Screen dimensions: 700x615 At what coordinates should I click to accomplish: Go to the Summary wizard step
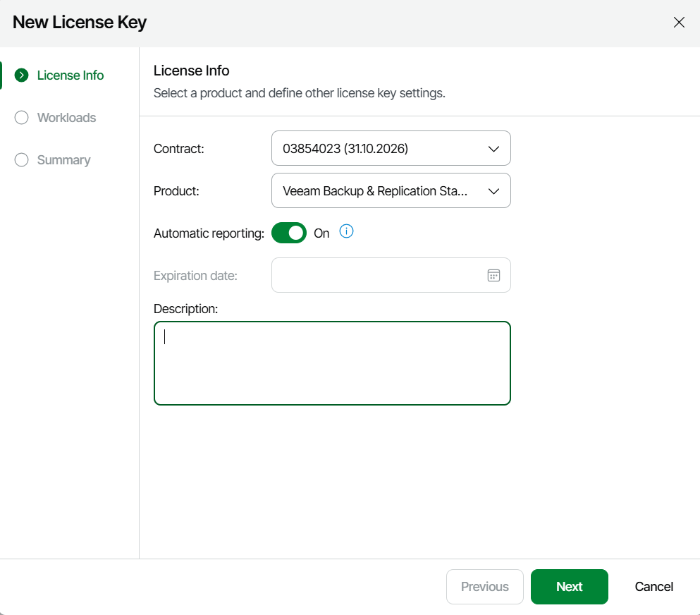pyautogui.click(x=63, y=160)
